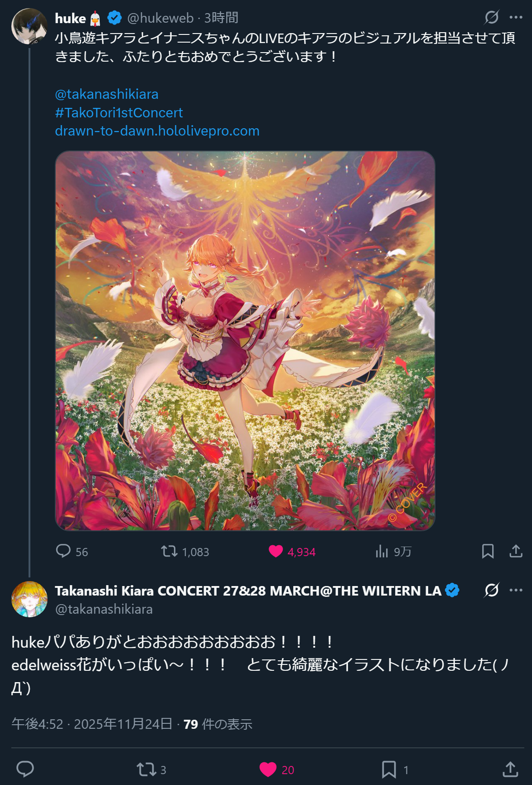
Task: Unlike Kiara's post with 20 likes
Action: click(x=268, y=769)
